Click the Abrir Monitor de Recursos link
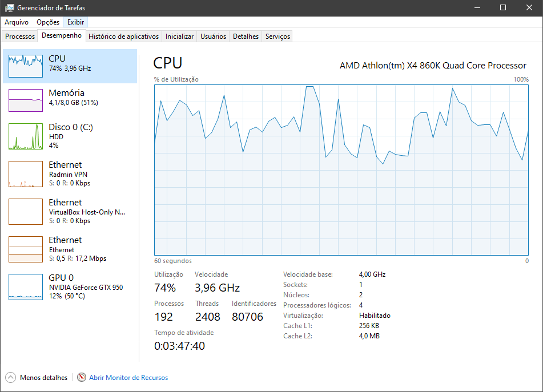Image resolution: width=543 pixels, height=392 pixels. (128, 378)
